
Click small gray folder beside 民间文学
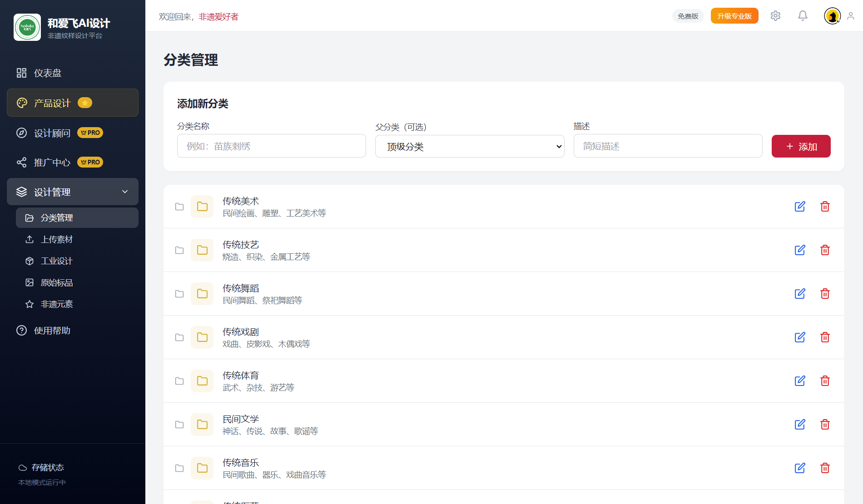click(x=179, y=425)
